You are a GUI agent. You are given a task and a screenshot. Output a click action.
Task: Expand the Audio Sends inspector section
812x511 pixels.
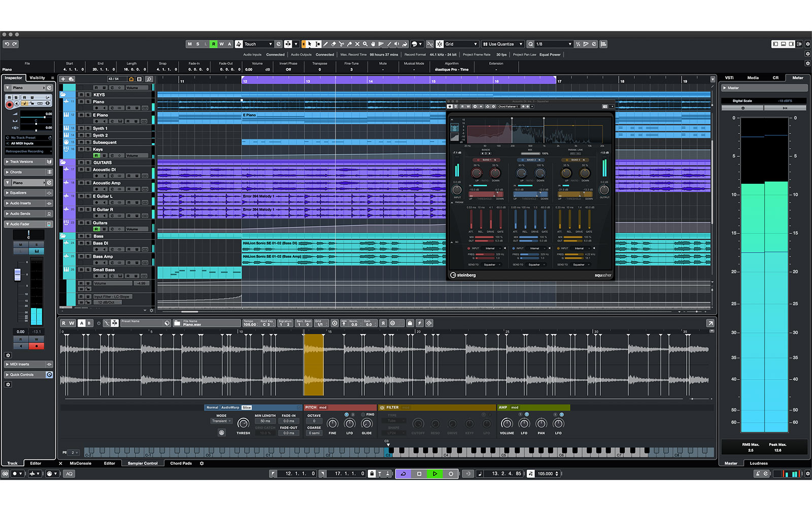point(28,214)
